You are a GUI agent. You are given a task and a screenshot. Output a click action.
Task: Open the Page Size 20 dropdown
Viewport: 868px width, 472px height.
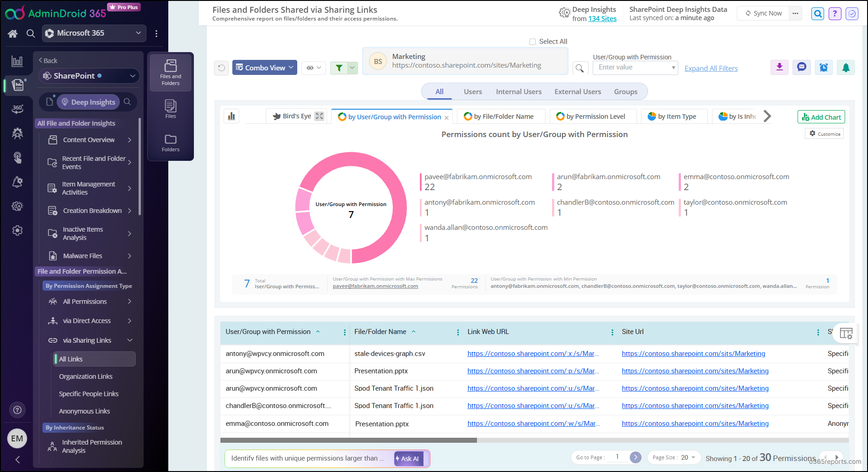[x=674, y=457]
